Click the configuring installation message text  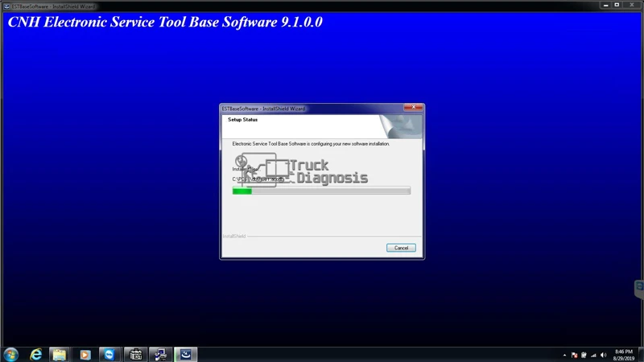(x=311, y=144)
